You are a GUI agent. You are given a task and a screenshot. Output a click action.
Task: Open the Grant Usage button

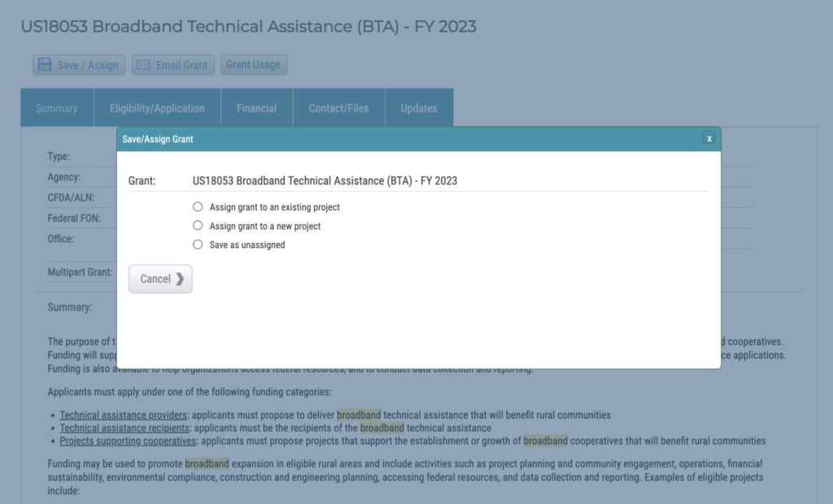[253, 65]
